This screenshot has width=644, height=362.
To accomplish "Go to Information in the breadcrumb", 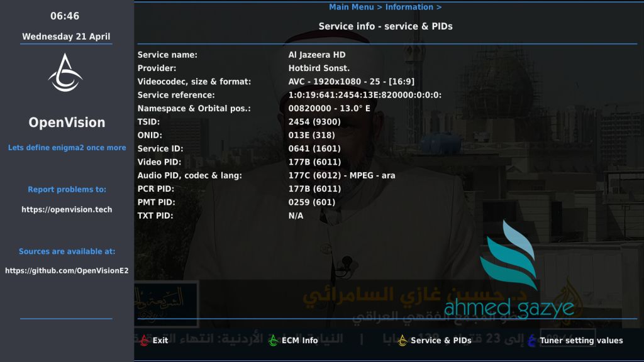I will (409, 7).
